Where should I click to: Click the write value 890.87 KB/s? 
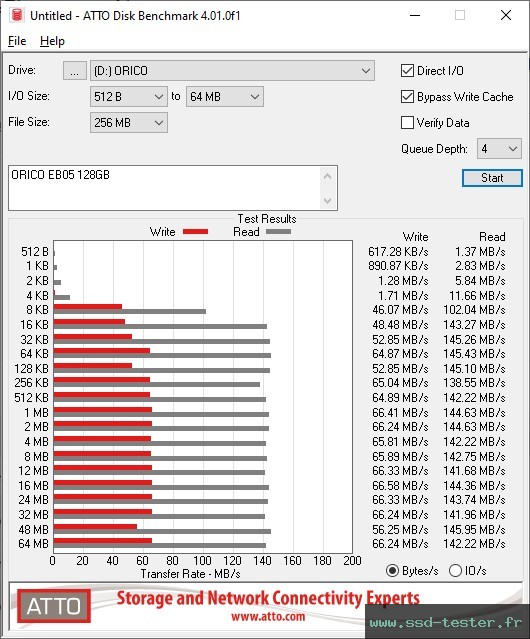point(398,266)
